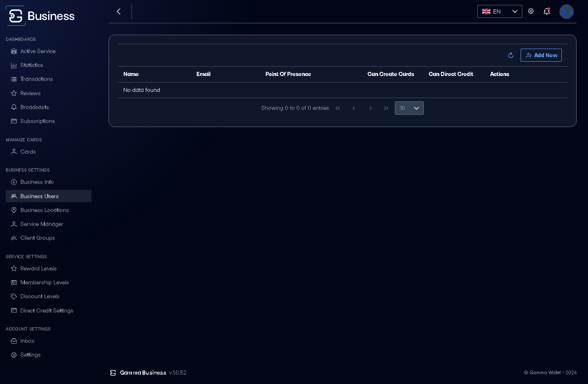This screenshot has height=384, width=588.
Task: Go to first page of entries
Action: (x=338, y=108)
